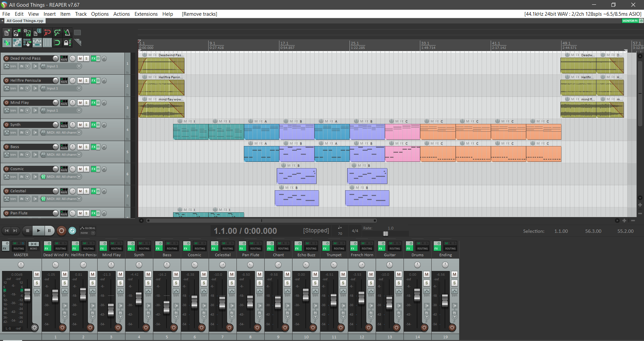Open the Insert menu
Viewport: 644px width, 341px height.
[50, 14]
